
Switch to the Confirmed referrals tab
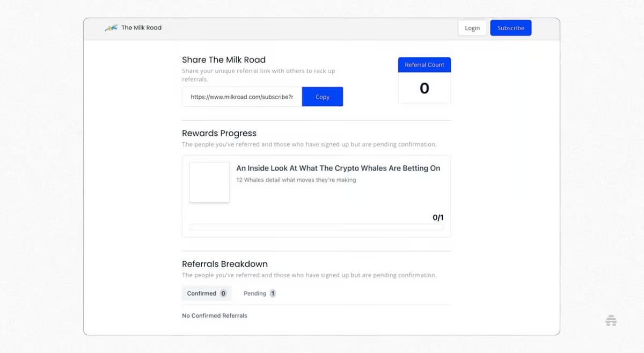(x=206, y=293)
